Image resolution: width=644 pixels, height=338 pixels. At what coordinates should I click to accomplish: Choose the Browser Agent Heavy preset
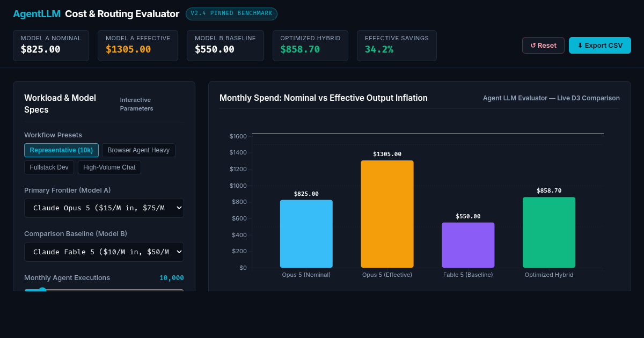click(138, 150)
